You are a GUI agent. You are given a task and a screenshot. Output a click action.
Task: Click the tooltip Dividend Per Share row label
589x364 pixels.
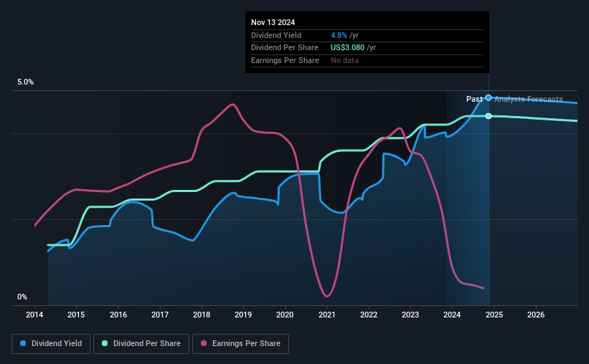pyautogui.click(x=285, y=48)
